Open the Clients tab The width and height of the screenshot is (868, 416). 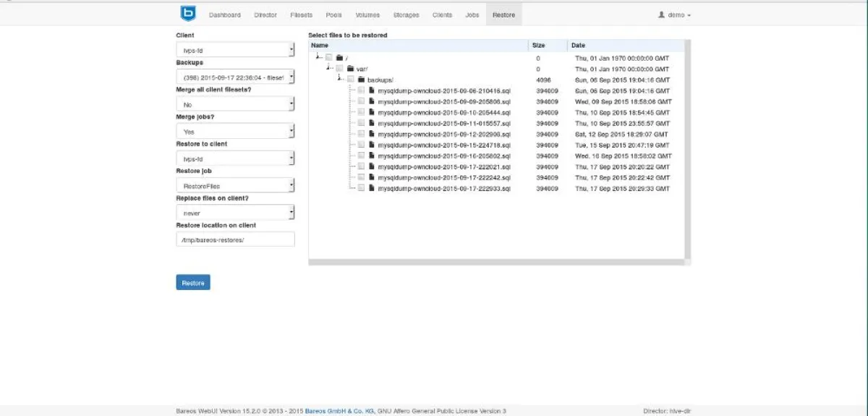tap(442, 14)
